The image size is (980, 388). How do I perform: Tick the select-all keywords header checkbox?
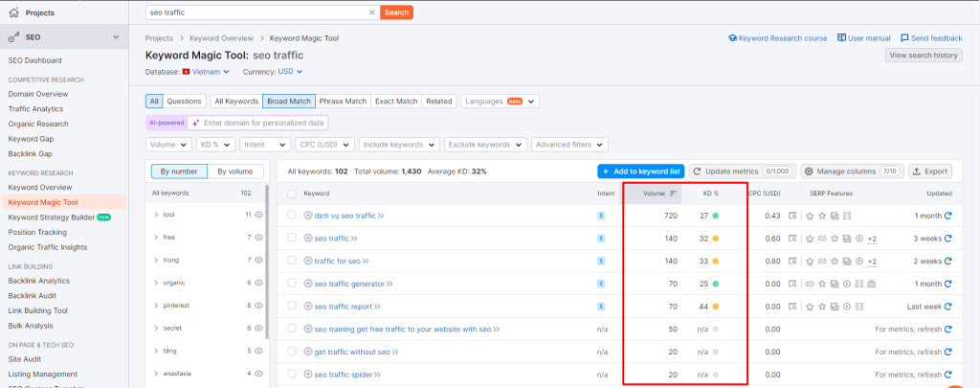click(292, 194)
